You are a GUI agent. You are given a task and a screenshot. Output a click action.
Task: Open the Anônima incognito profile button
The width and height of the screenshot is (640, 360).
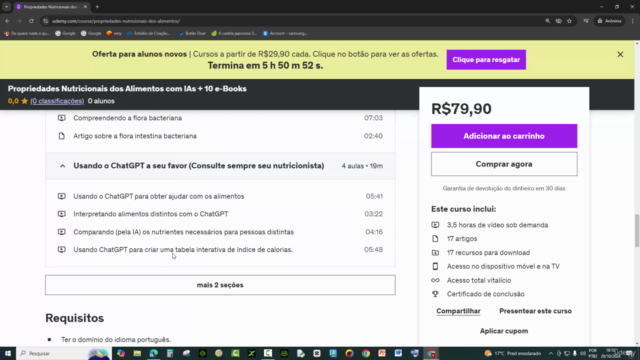click(609, 21)
